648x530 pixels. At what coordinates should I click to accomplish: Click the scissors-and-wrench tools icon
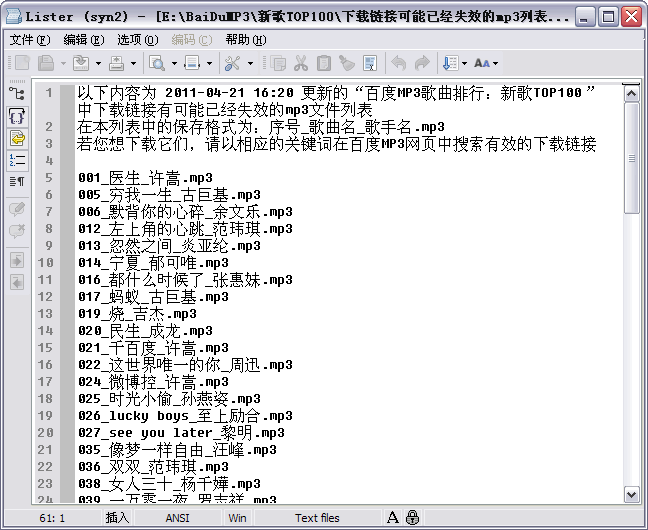pos(233,63)
